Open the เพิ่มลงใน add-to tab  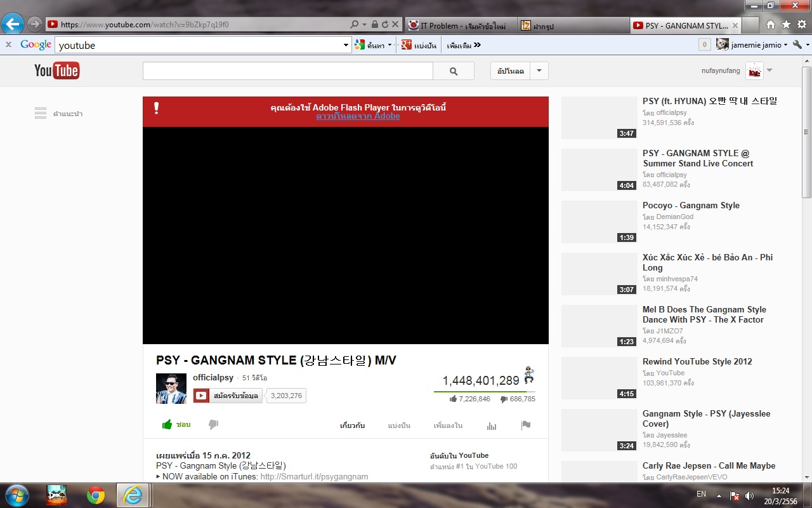tap(448, 425)
